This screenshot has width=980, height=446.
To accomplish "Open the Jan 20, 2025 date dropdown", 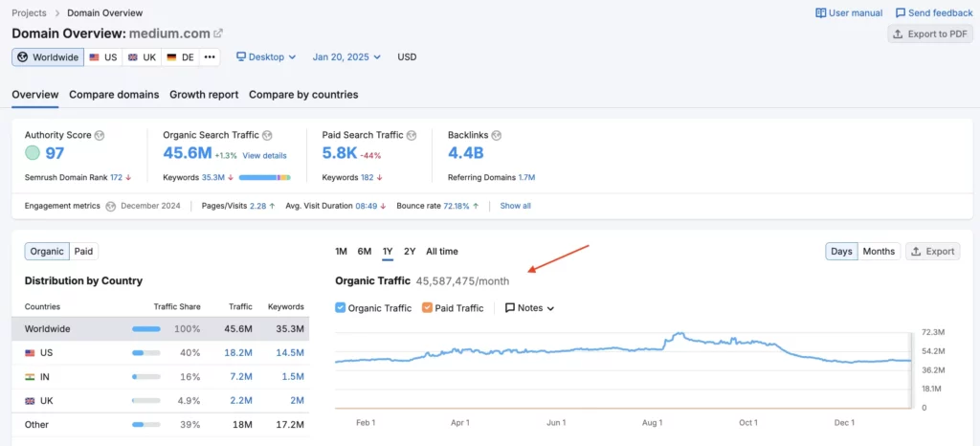I will coord(346,57).
